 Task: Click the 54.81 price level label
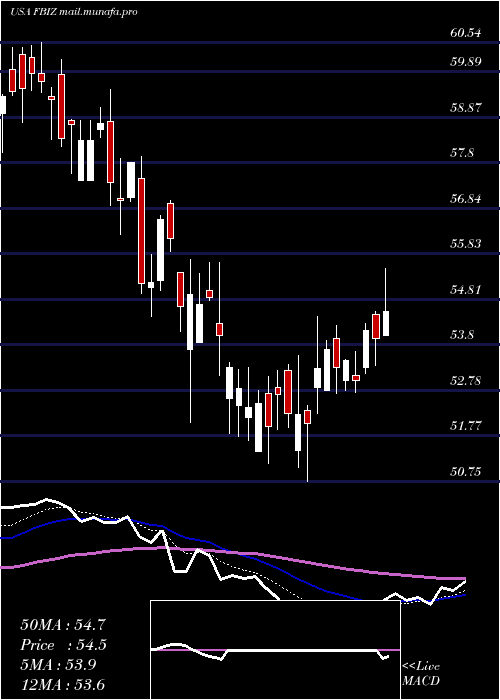click(x=466, y=290)
